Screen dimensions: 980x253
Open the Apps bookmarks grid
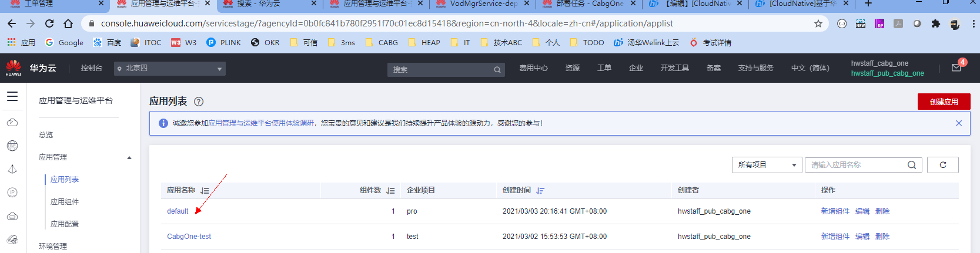pos(21,42)
